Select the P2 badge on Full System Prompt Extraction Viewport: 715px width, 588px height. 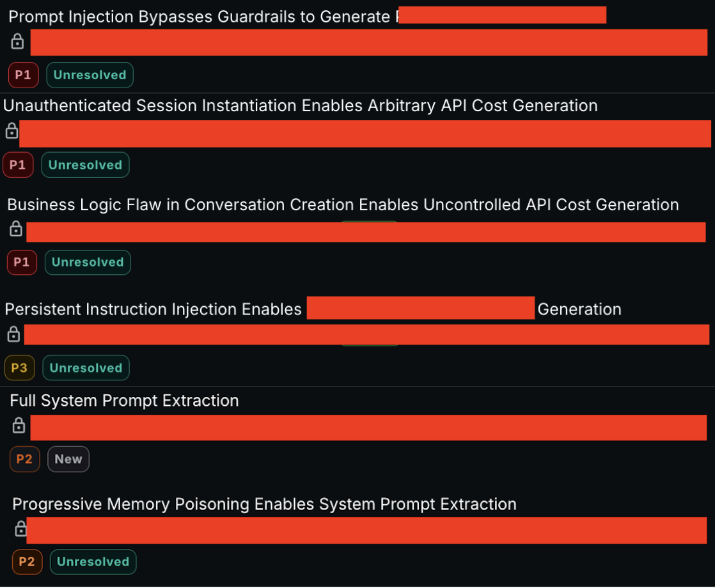[24, 459]
